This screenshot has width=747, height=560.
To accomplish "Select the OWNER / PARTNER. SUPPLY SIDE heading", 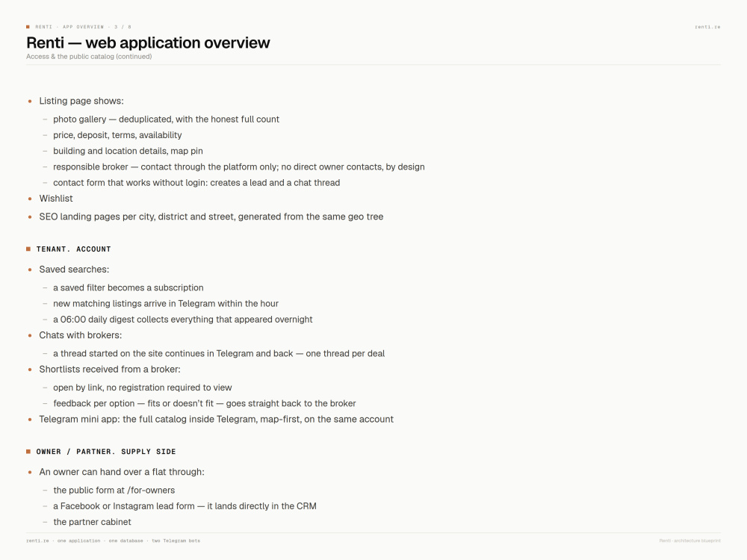I will 106,452.
